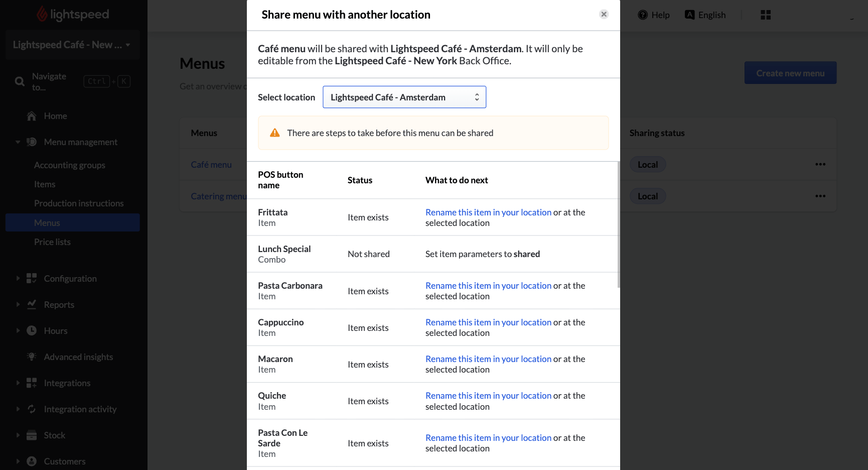Click the Stock icon in sidebar

[x=32, y=435]
